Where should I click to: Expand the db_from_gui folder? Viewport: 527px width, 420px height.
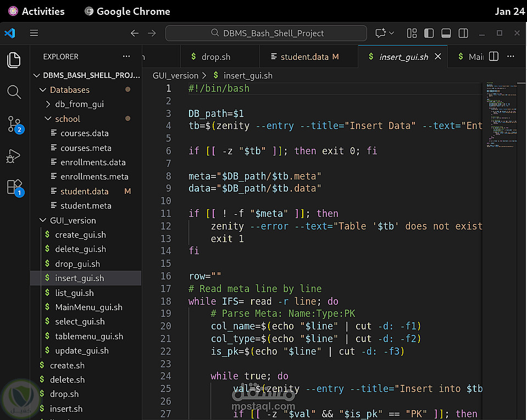click(79, 104)
